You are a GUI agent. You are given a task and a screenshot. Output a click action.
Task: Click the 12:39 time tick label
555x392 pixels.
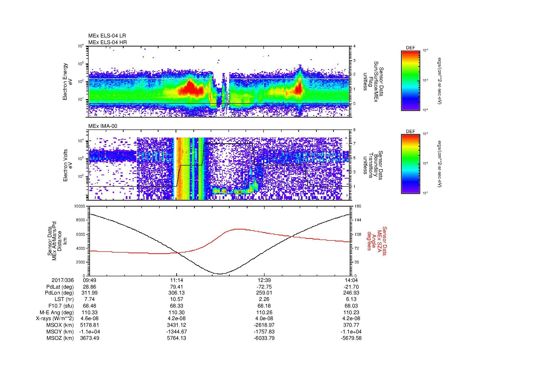pyautogui.click(x=264, y=280)
